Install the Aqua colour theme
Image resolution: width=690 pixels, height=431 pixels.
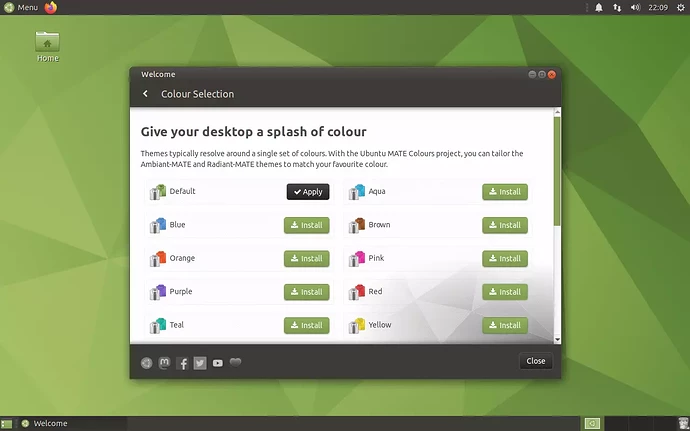tap(505, 192)
